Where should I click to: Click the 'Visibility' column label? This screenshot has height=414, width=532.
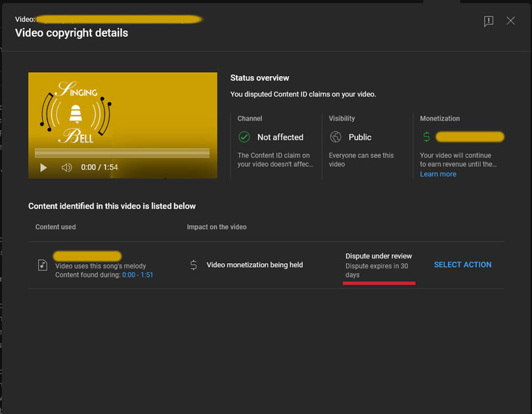342,118
